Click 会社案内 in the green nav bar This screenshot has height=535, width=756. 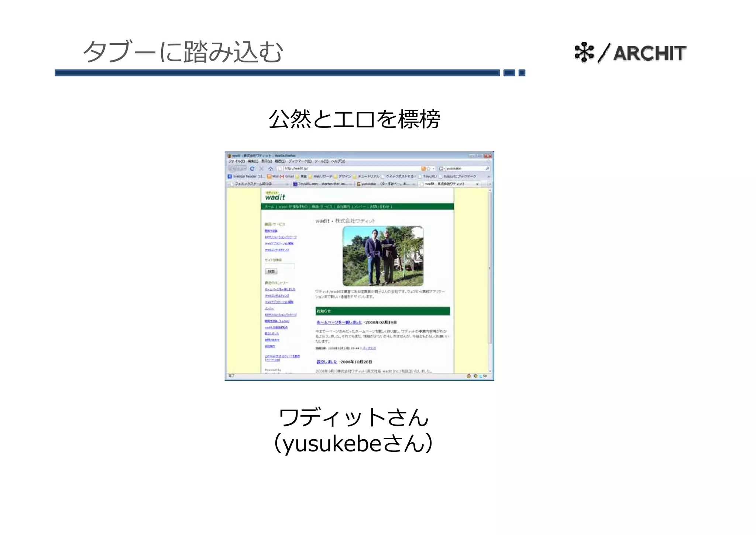point(343,207)
